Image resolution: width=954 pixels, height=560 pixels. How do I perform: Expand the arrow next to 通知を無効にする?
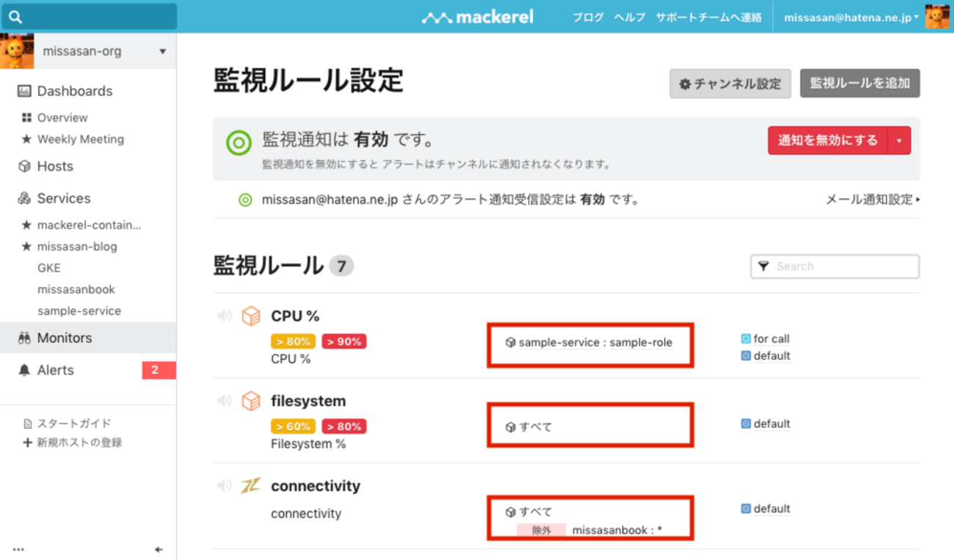899,141
